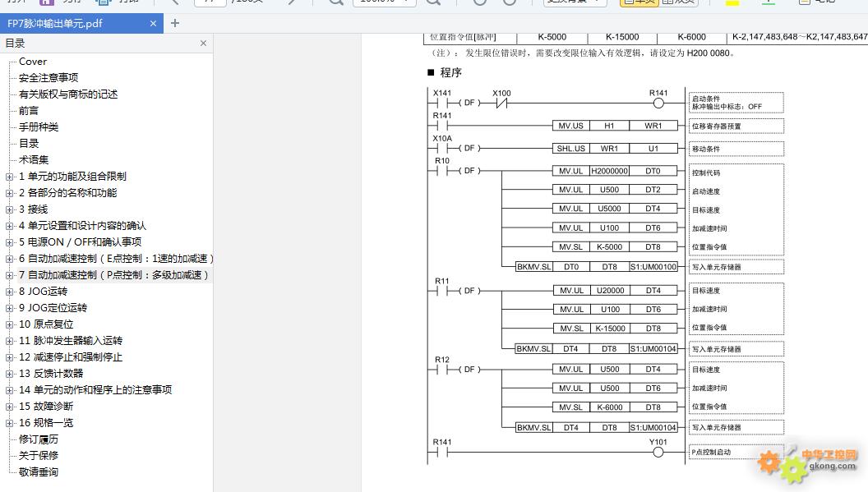Expand chapter 4 单元设置和设计内容的确认
The height and width of the screenshot is (492, 868).
pyautogui.click(x=9, y=227)
